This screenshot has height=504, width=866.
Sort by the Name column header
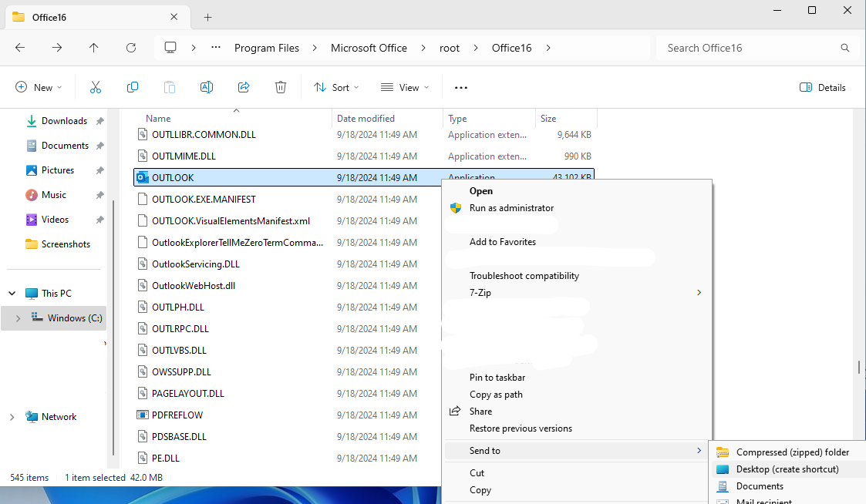(x=158, y=119)
